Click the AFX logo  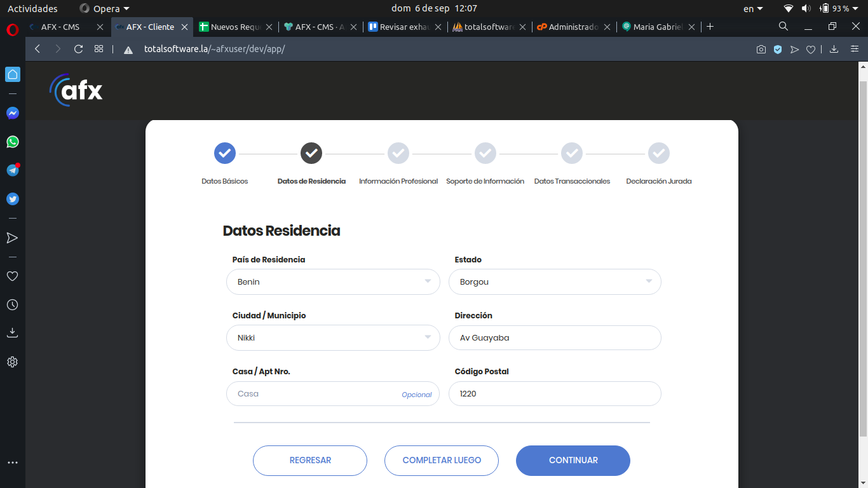[76, 91]
